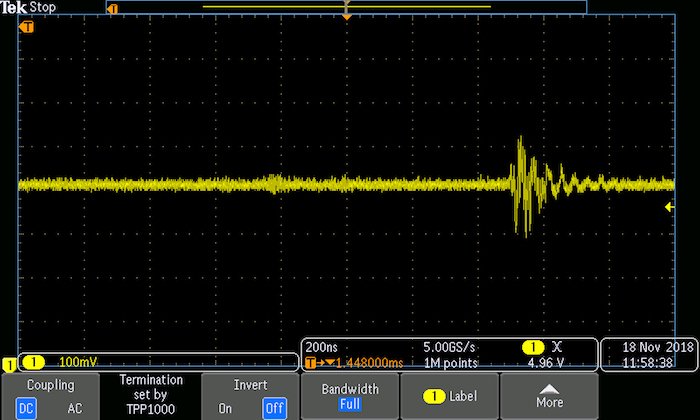
Task: Open Termination set by TPP1000 menu
Action: click(x=150, y=396)
